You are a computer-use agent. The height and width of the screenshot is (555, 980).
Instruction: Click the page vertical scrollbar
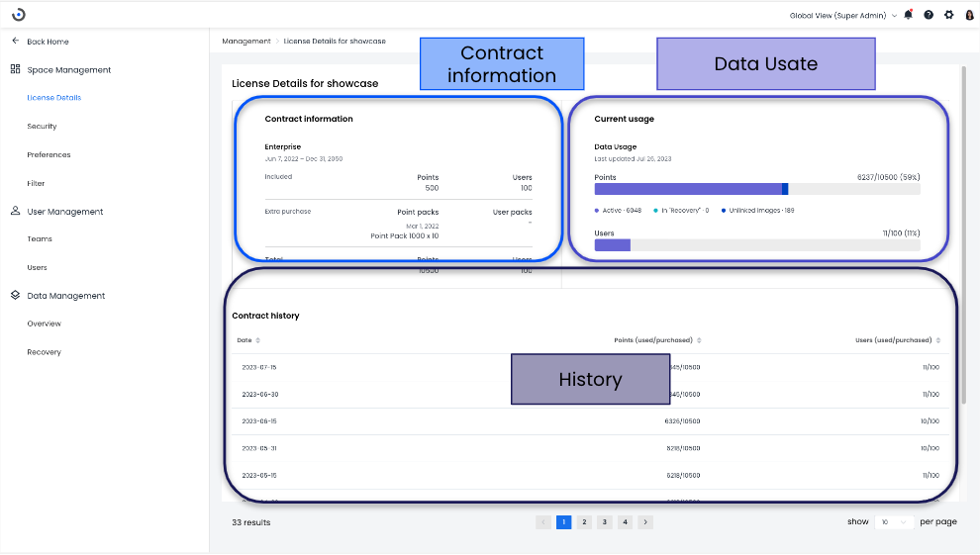point(964,234)
